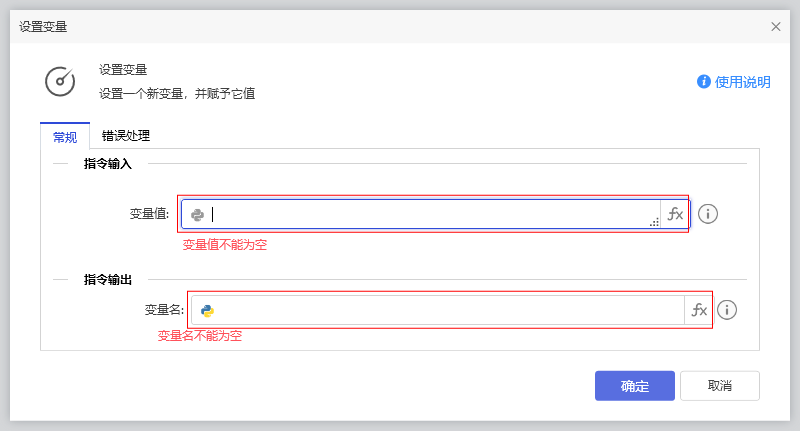Screen dimensions: 800x431
Task: Close the 设置变量 dialog window
Action: coord(776,27)
